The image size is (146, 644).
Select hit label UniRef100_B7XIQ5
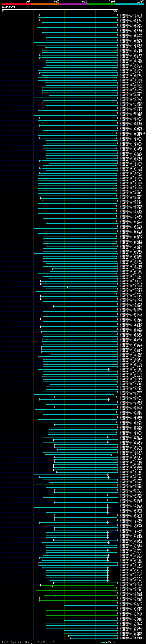pyautogui.click(x=131, y=633)
